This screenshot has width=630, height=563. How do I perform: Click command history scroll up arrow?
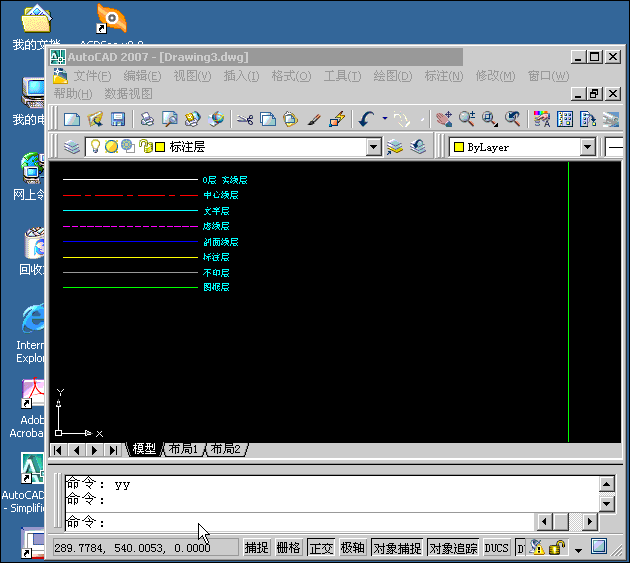pyautogui.click(x=607, y=484)
